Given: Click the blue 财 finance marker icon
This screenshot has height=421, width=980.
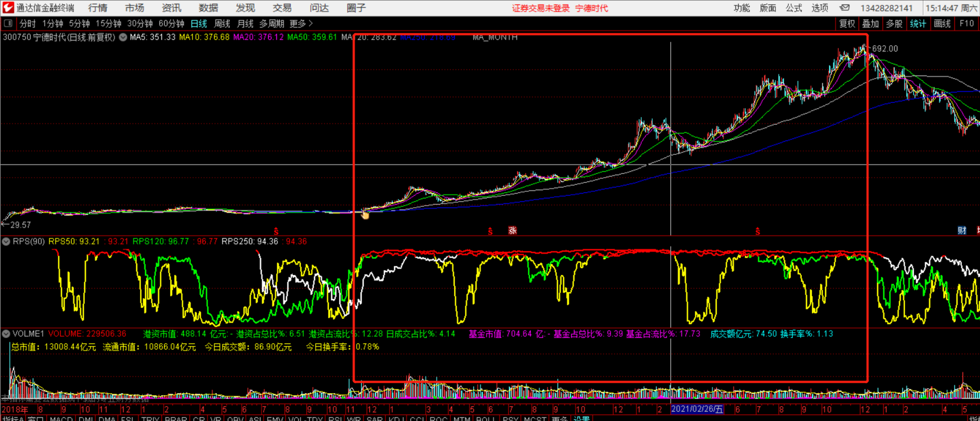Looking at the screenshot, I should click(962, 231).
